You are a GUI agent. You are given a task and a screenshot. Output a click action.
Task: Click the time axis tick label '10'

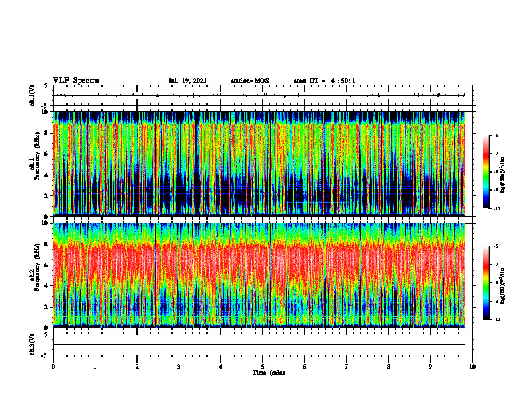(472, 367)
